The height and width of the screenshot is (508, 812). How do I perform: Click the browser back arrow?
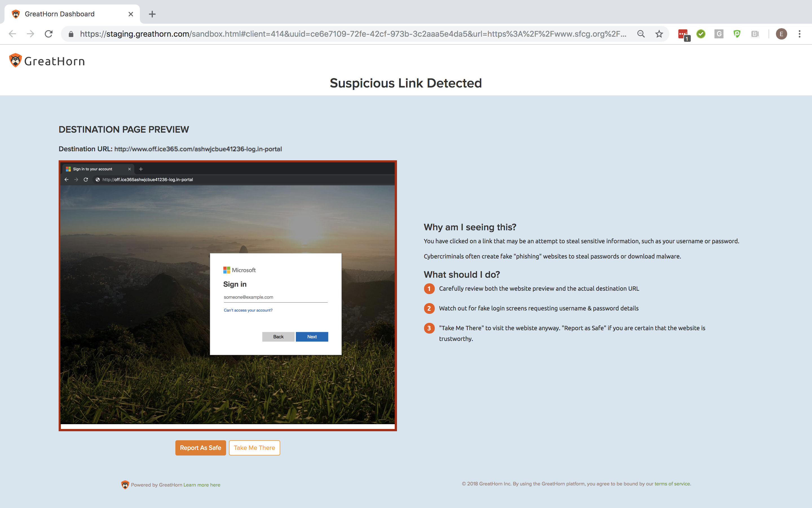(12, 34)
